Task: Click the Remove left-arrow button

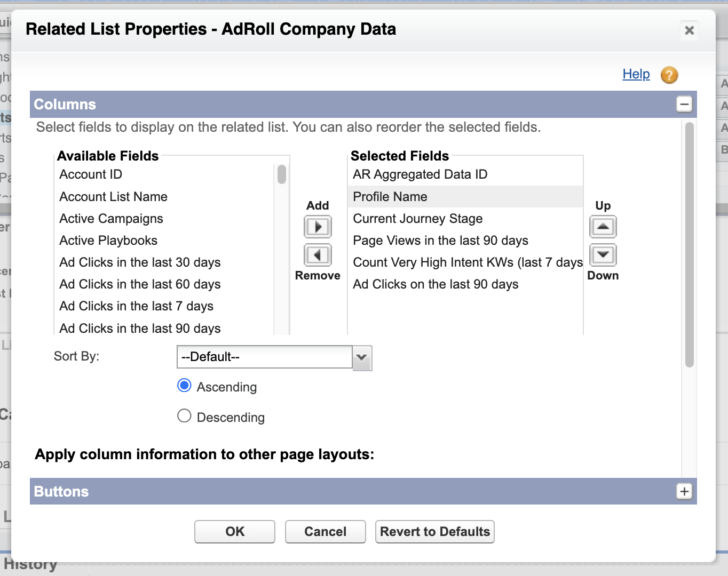Action: (318, 255)
